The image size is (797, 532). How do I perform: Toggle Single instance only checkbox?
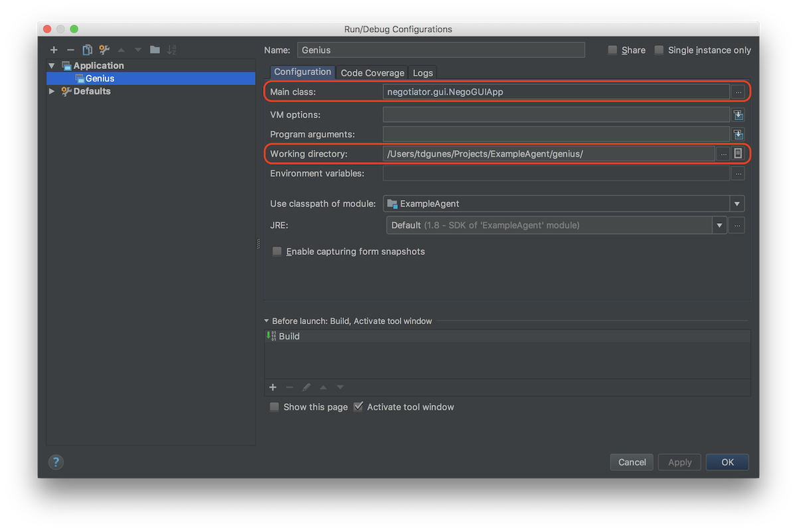click(659, 50)
